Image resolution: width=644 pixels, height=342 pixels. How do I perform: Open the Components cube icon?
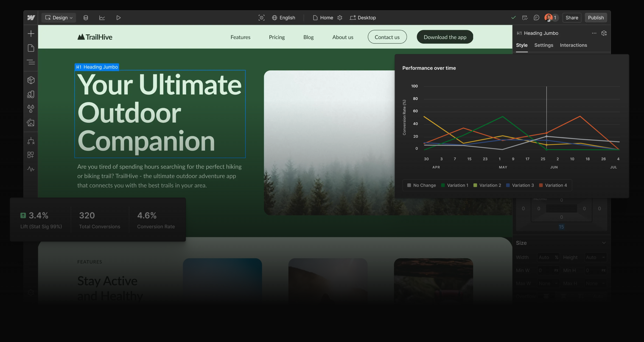pos(31,80)
